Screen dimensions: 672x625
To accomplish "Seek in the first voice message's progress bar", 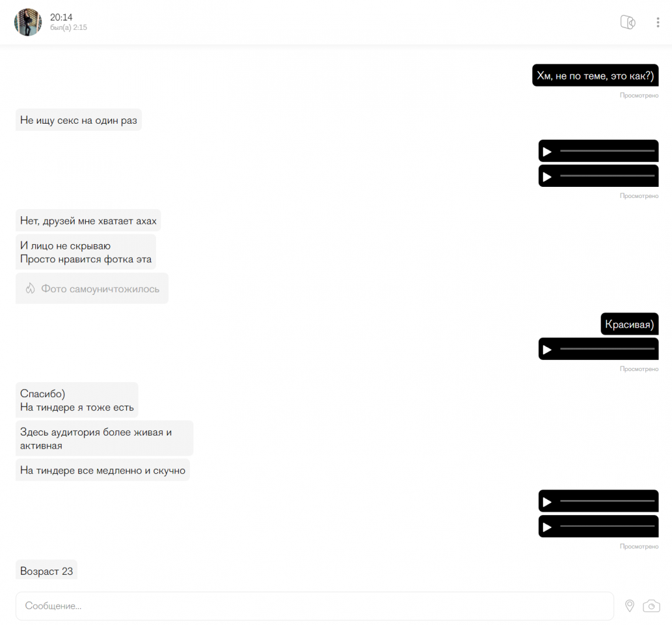I will tap(607, 151).
